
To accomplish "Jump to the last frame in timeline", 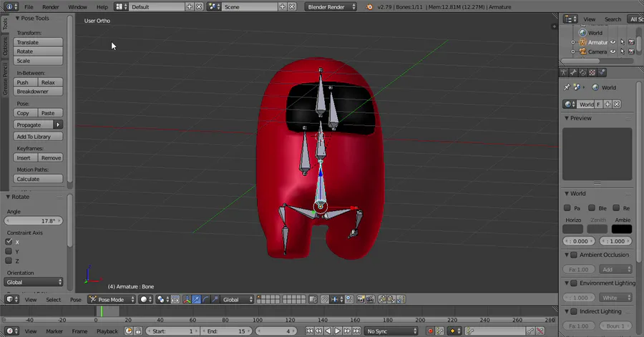I will pos(356,331).
